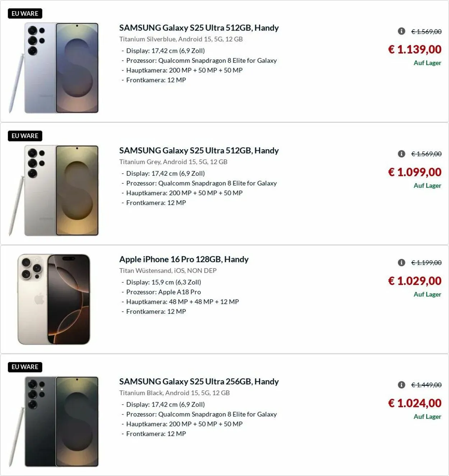This screenshot has width=449, height=476.
Task: Click iPhone 16 Pro product image
Action: point(54,299)
